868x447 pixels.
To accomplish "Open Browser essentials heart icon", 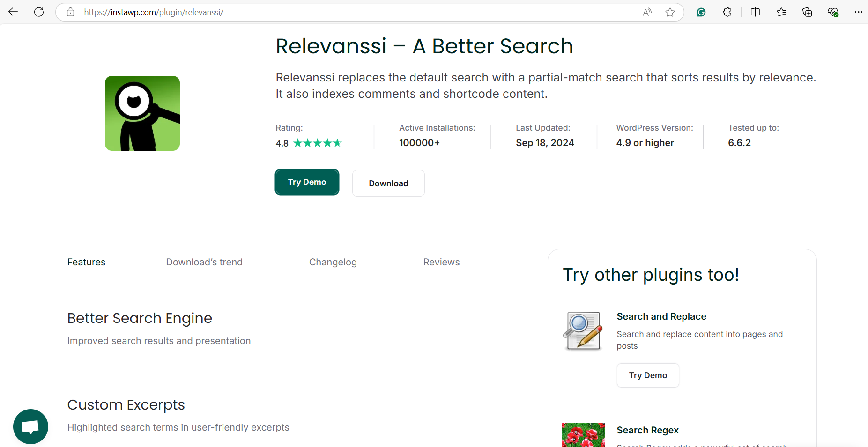I will tap(833, 12).
